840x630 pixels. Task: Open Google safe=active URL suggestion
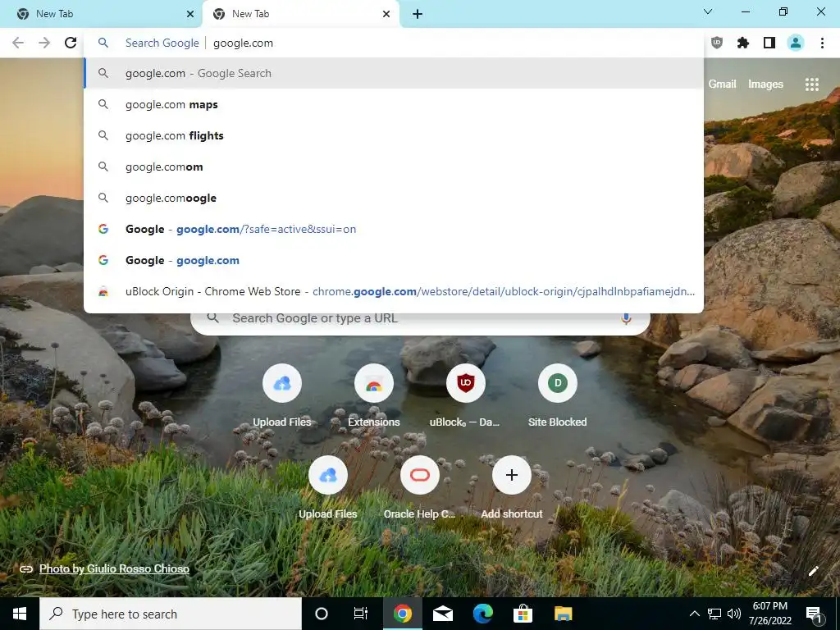pyautogui.click(x=394, y=230)
